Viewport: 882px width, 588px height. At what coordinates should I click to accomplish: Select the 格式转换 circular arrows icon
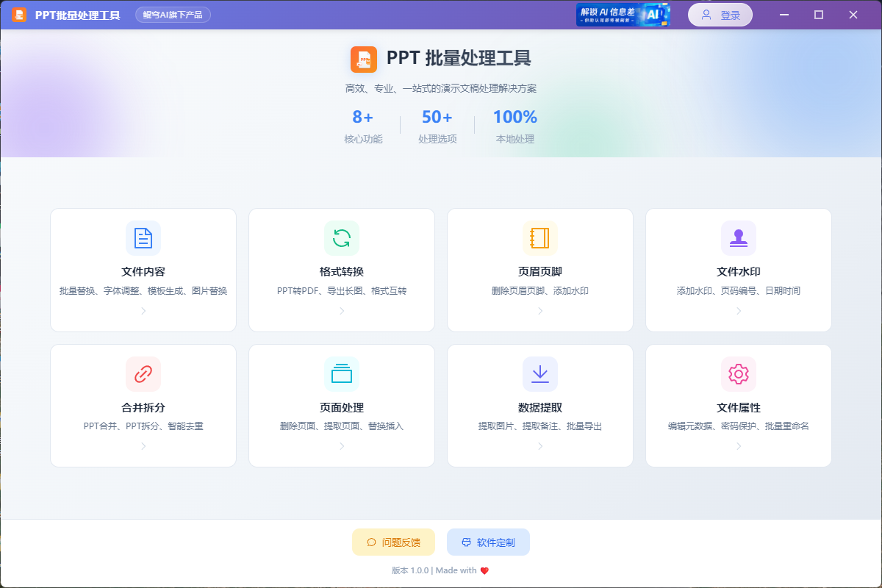point(341,238)
